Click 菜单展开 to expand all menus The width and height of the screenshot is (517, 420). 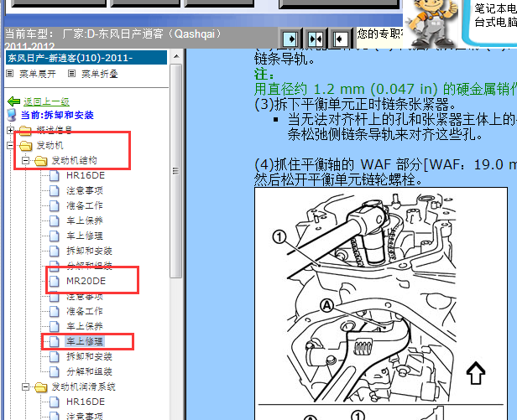point(38,74)
